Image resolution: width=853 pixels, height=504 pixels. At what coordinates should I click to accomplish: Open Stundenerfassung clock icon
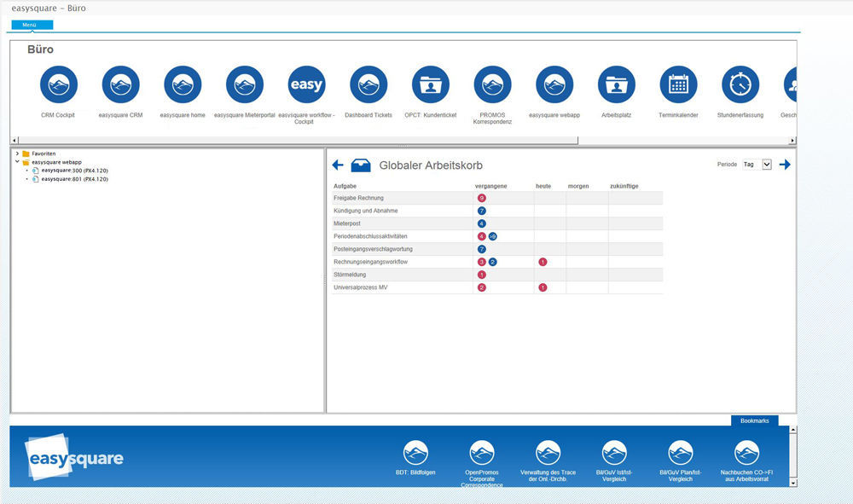pos(740,85)
